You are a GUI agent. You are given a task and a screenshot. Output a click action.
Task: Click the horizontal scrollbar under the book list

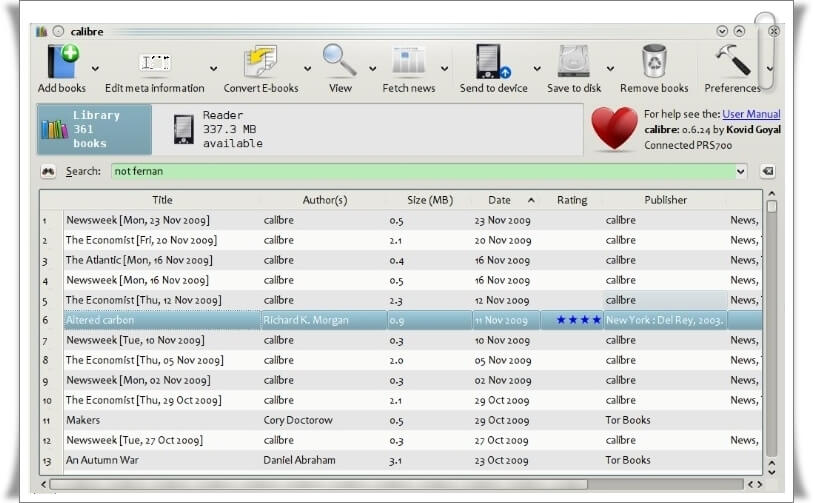tap(318, 484)
